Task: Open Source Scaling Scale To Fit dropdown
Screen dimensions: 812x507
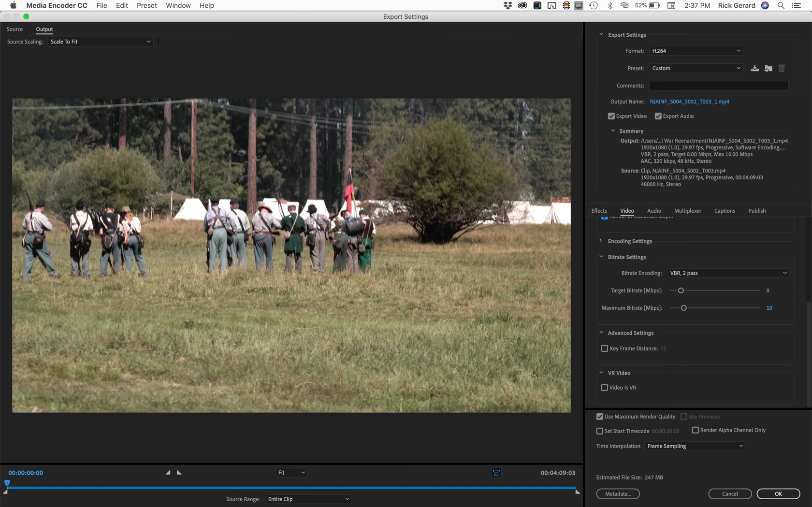Action: click(100, 42)
